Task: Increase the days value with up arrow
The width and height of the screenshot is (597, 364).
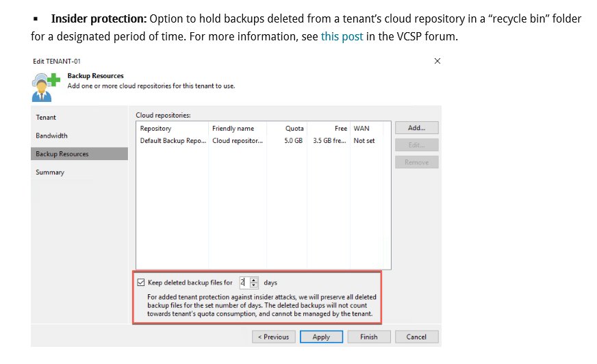Action: [254, 280]
